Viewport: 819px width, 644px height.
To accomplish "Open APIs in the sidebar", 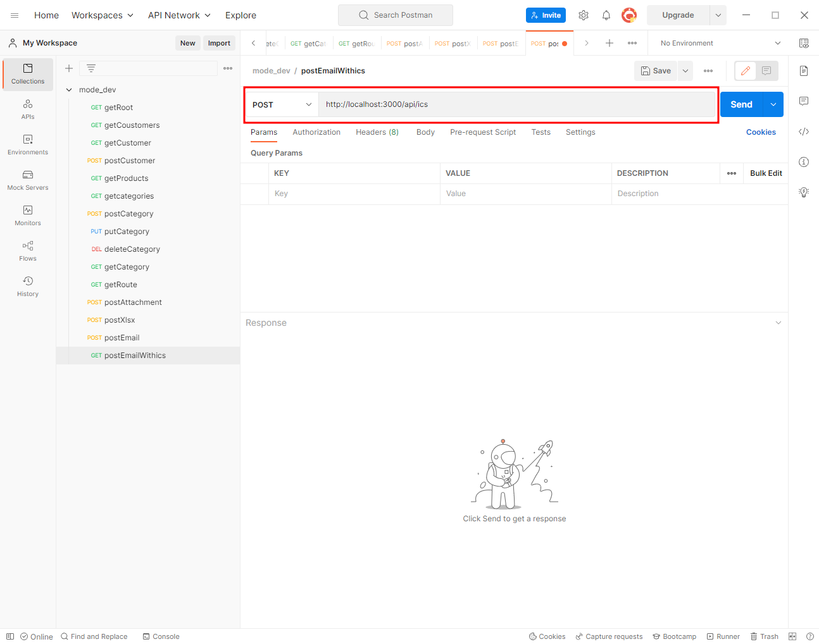I will (x=28, y=109).
